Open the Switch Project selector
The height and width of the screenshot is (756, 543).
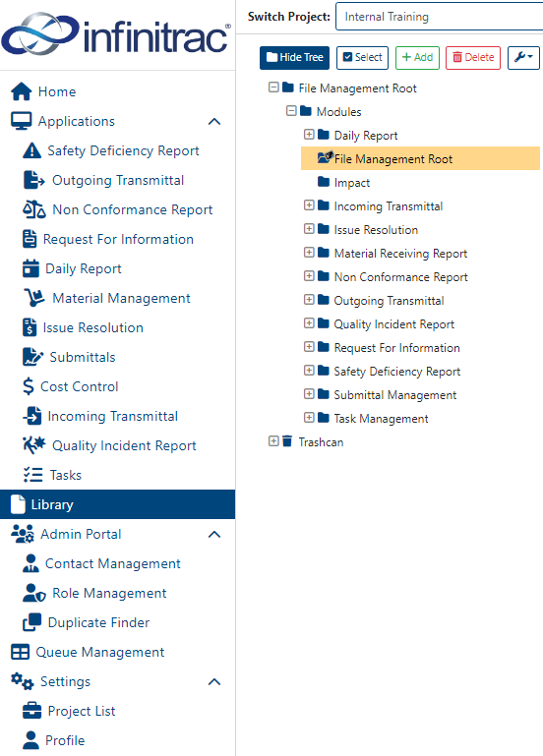tap(439, 17)
